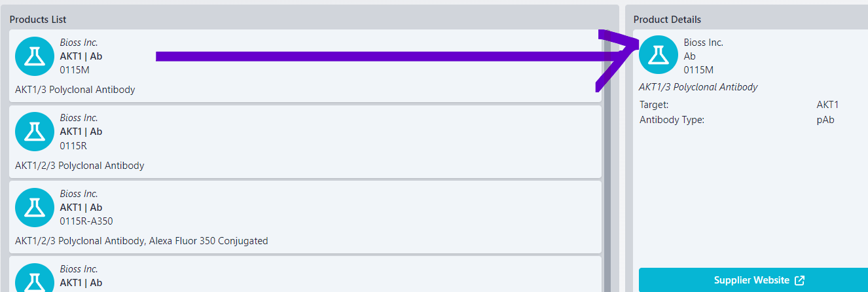Click the external link icon on Supplier Website
The image size is (868, 292).
coord(799,280)
